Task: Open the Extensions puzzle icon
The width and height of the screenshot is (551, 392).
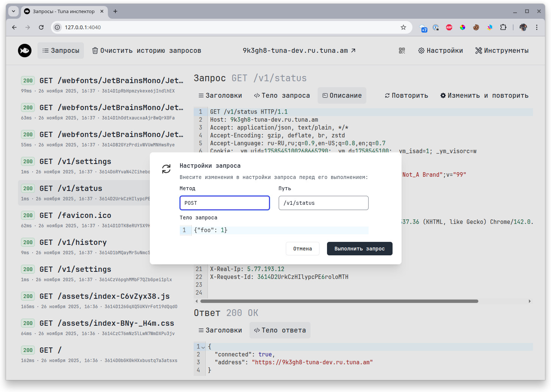Action: coord(503,27)
